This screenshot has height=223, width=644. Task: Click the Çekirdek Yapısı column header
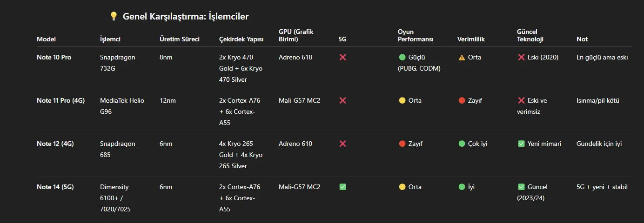point(241,39)
